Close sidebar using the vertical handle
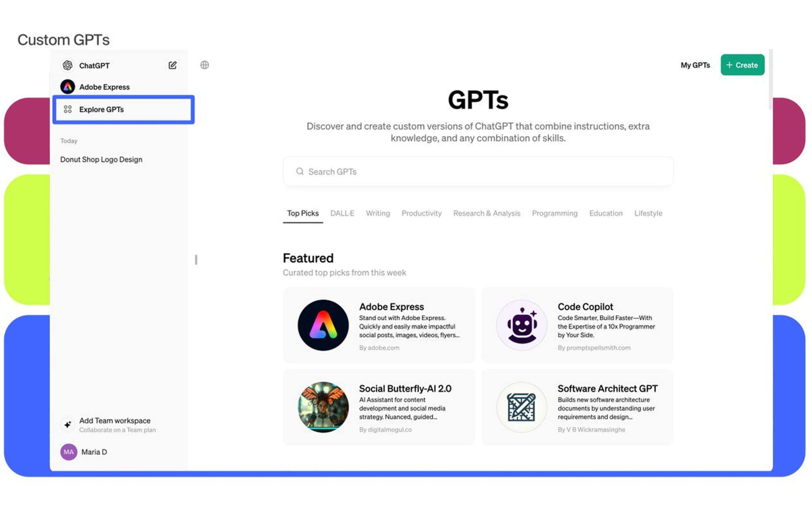812x508 pixels. 196,259
